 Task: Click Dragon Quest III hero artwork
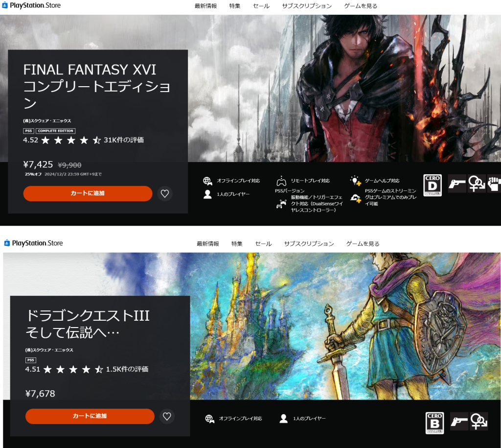click(345, 326)
